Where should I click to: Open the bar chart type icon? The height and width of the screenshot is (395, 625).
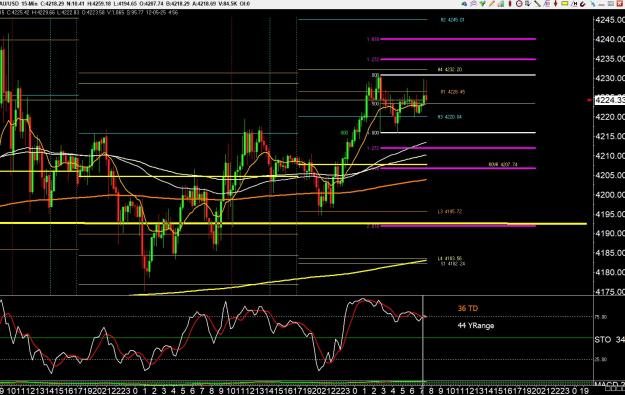[501, 4]
